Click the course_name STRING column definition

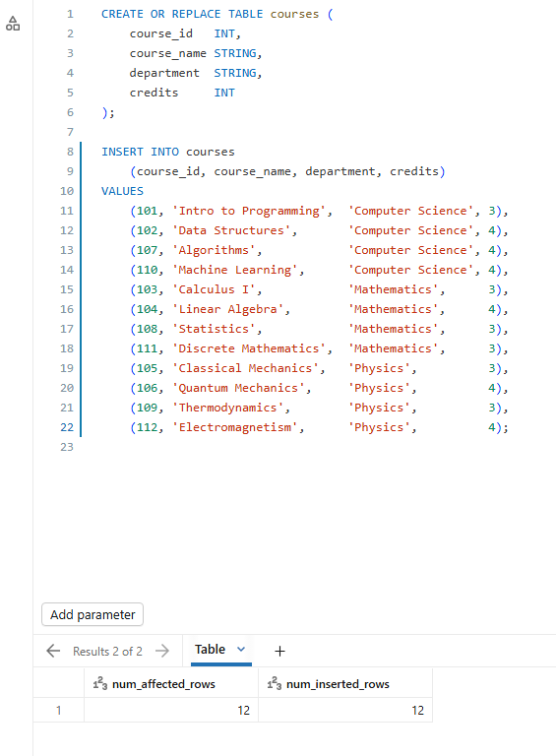pyautogui.click(x=196, y=53)
